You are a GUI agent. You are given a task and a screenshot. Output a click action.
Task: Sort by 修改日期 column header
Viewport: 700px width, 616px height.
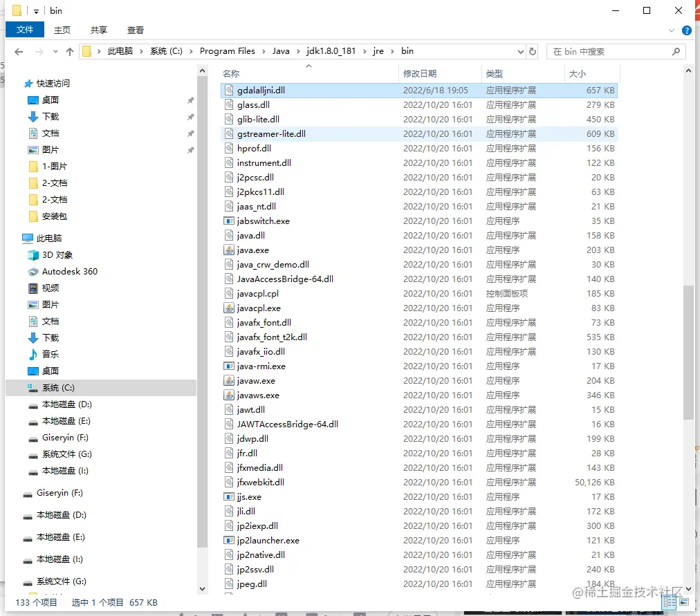point(440,73)
